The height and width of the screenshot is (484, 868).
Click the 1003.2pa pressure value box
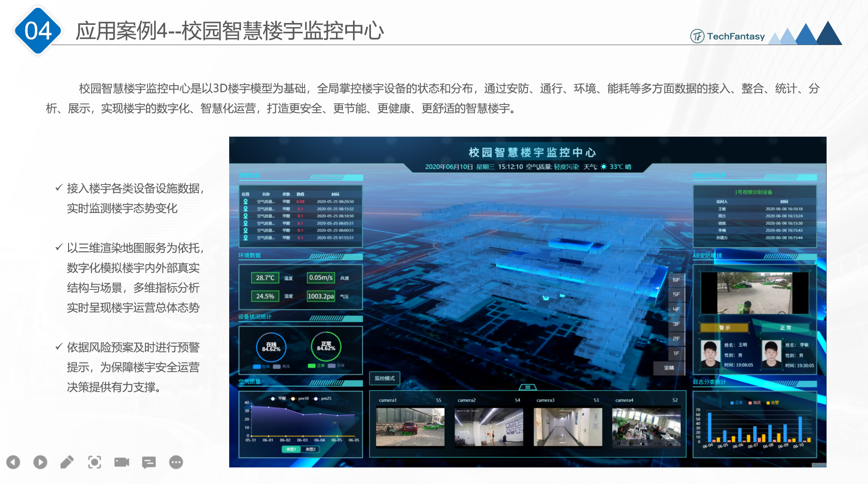321,296
